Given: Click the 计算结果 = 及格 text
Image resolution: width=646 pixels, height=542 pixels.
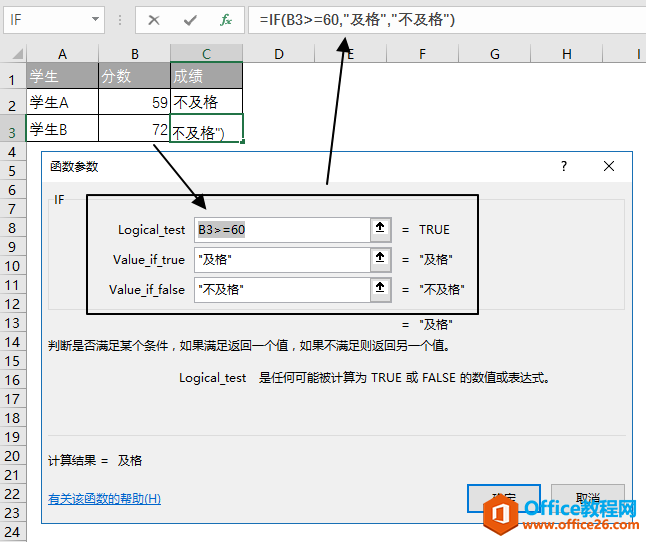Looking at the screenshot, I should [95, 460].
